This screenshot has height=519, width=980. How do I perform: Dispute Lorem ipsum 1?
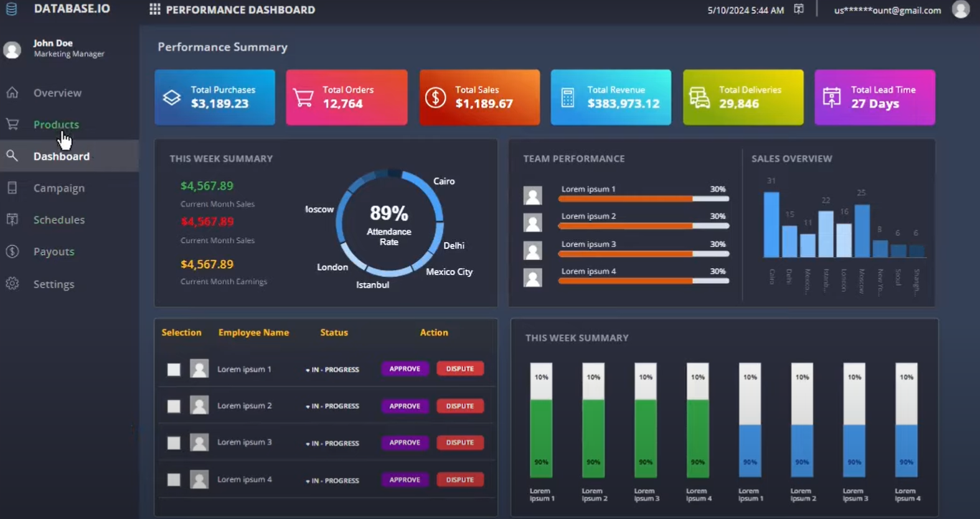460,369
